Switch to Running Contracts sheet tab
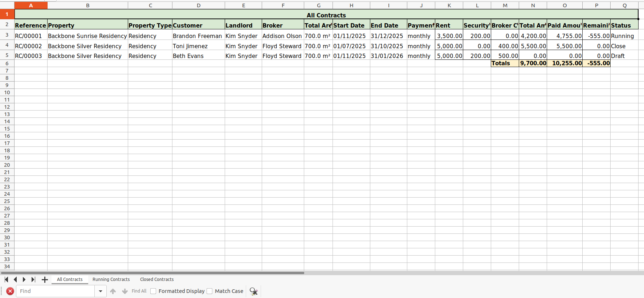 click(x=111, y=280)
